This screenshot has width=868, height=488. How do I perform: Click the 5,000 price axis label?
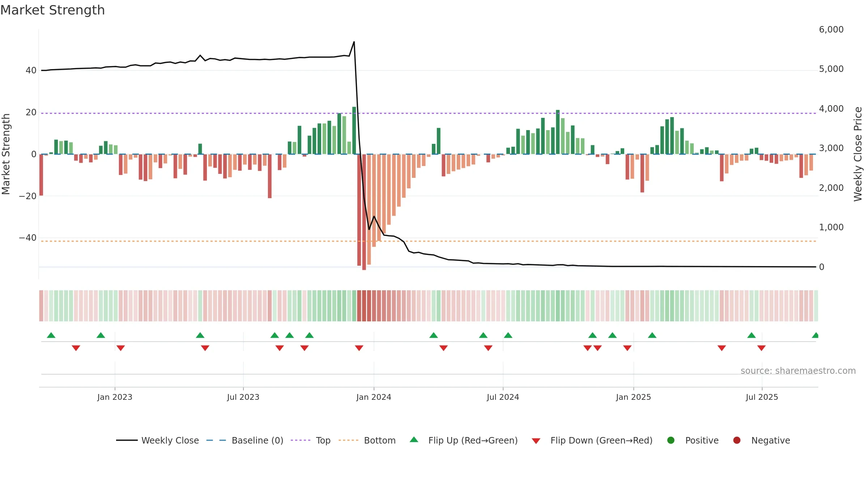831,69
